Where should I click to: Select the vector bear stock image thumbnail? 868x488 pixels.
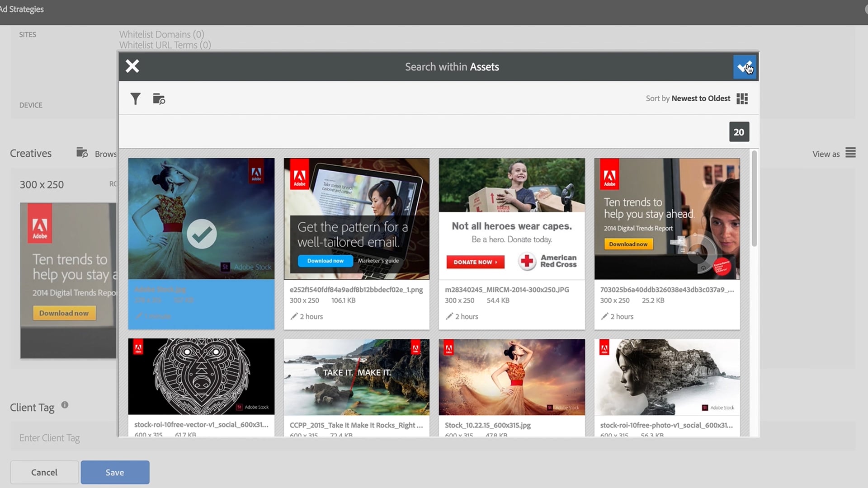coord(201,376)
